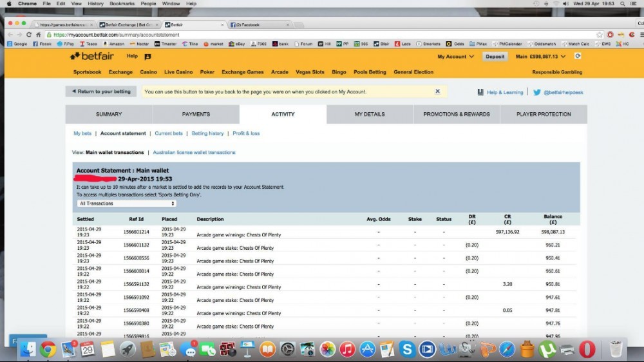Refresh the balance with the circular arrow icon
644x362 pixels.
tap(578, 56)
